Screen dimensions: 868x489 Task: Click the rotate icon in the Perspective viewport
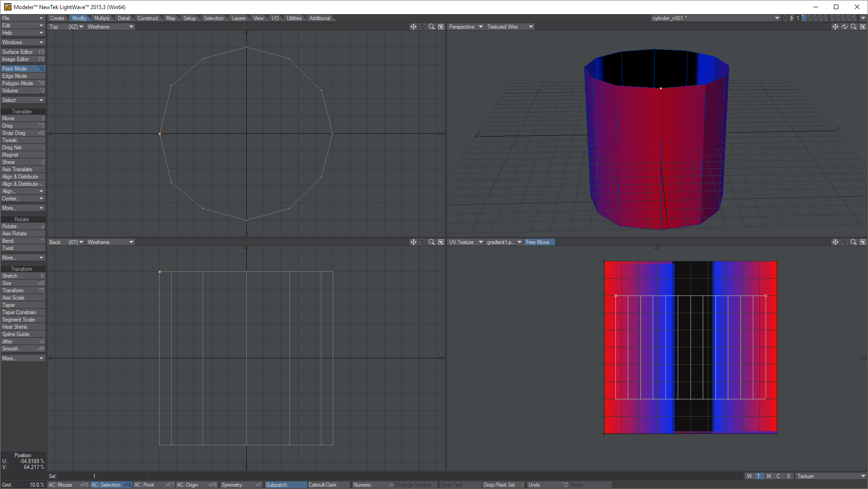[844, 27]
